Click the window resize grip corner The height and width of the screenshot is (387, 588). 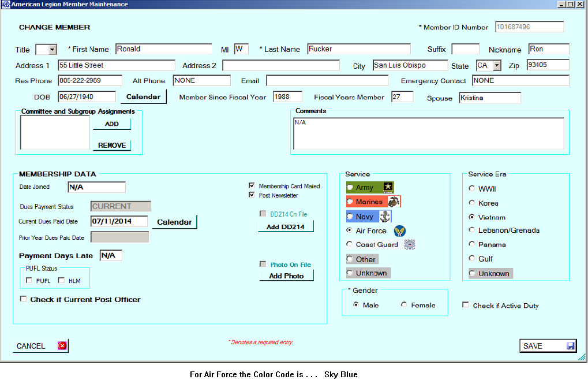click(x=582, y=358)
